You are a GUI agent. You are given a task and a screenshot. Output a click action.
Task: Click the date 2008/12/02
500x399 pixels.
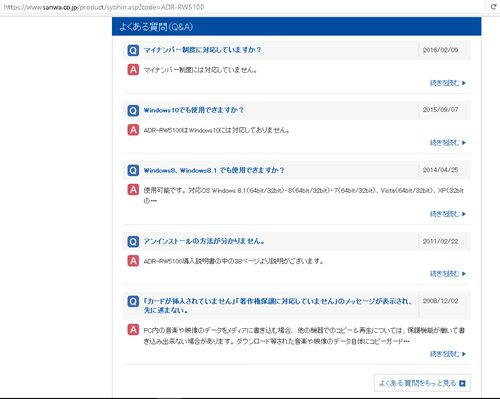440,301
